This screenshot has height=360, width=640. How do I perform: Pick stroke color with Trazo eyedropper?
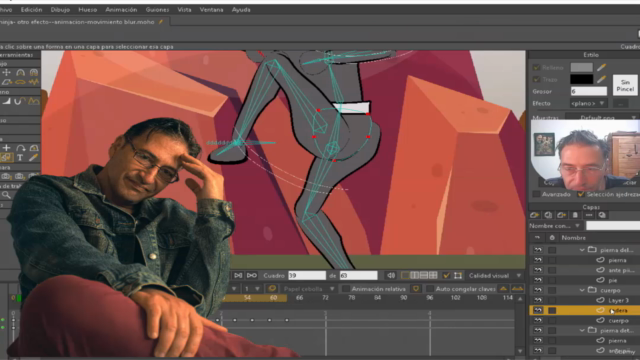[601, 79]
